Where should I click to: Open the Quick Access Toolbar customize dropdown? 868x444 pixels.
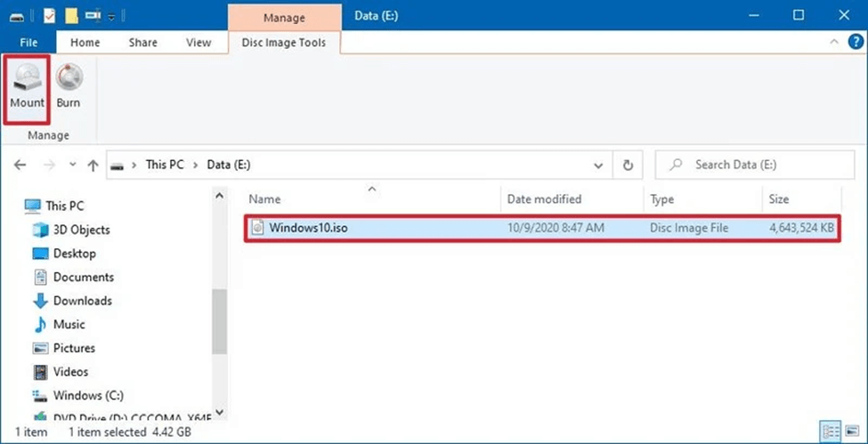click(x=111, y=16)
